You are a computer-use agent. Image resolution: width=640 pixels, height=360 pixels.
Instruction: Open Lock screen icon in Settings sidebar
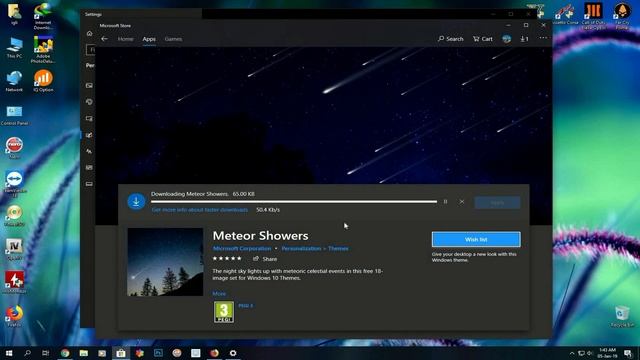point(89,118)
